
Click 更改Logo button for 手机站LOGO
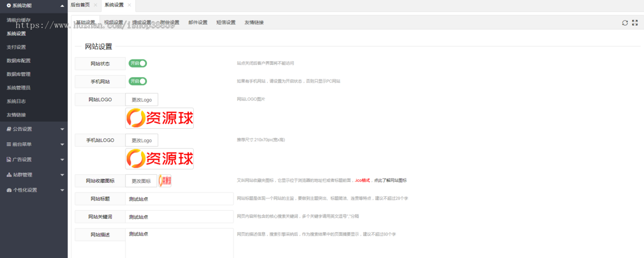[142, 140]
